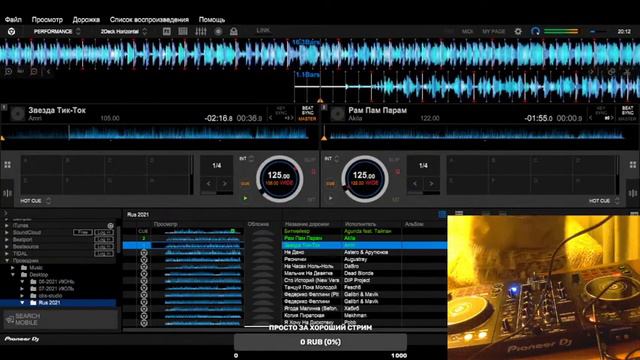Double the left deck loop size arrow
640x360 pixels.
click(x=224, y=184)
